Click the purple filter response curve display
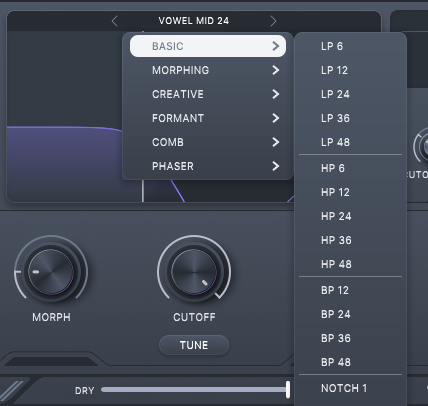This screenshot has width=428, height=406. click(65, 163)
